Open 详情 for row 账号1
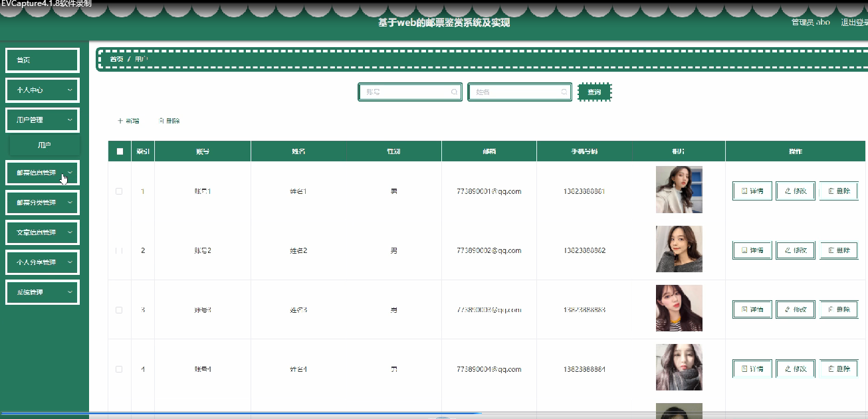This screenshot has width=868, height=419. 752,191
